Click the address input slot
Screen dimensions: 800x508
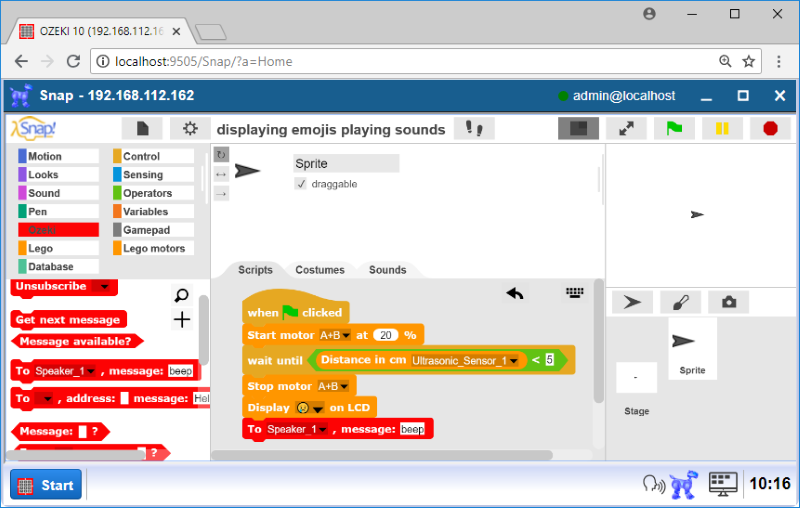(x=124, y=398)
